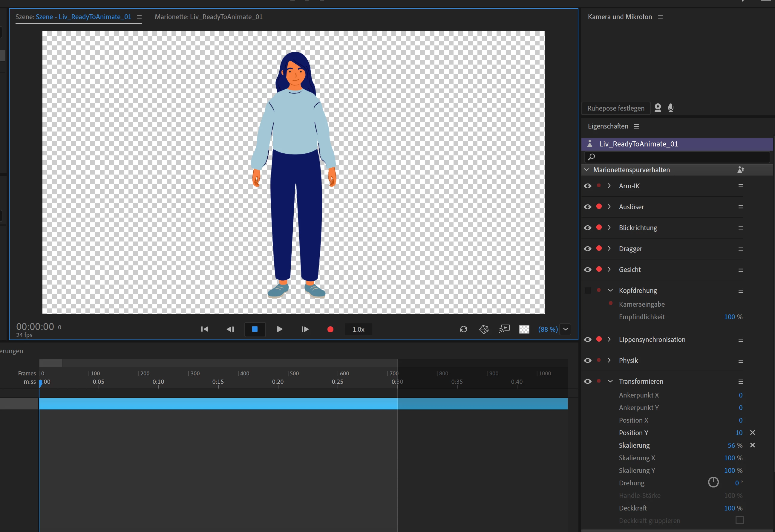
Task: Check the Deckkraft gruppieren checkbox
Action: click(739, 520)
